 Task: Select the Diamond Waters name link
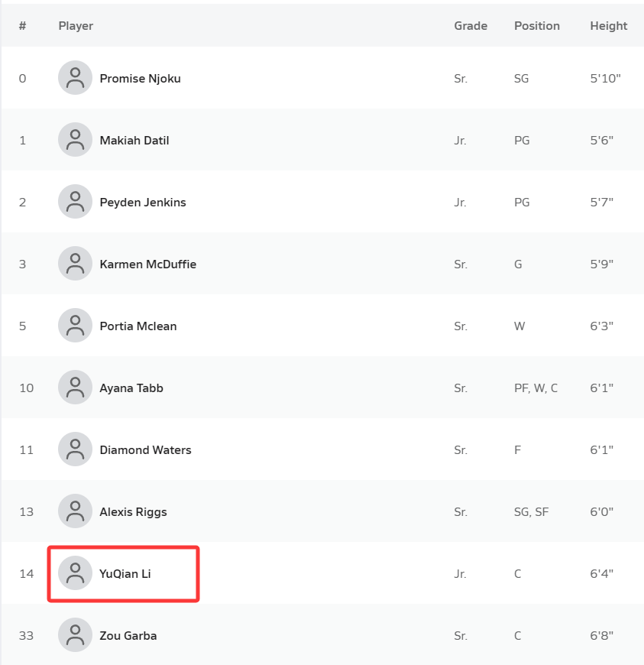pos(145,450)
